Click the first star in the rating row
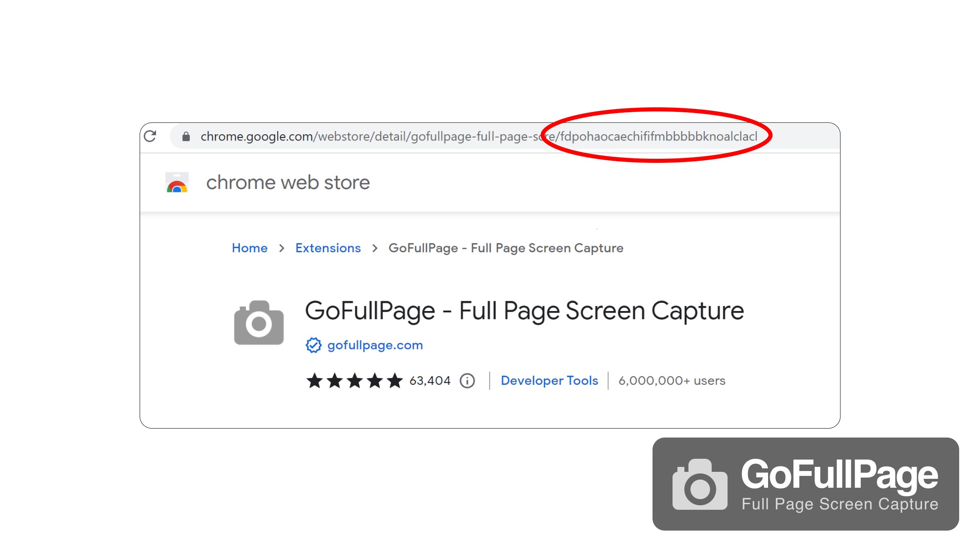980x551 pixels. coord(315,380)
